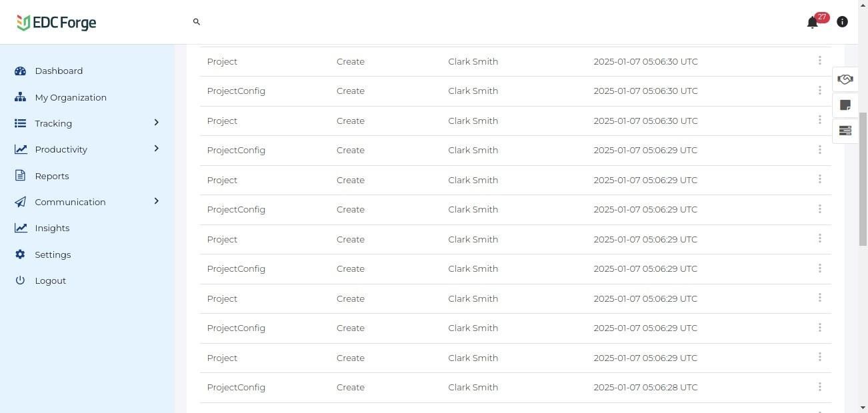Open the notifications bell icon
The image size is (868, 413).
tap(812, 23)
